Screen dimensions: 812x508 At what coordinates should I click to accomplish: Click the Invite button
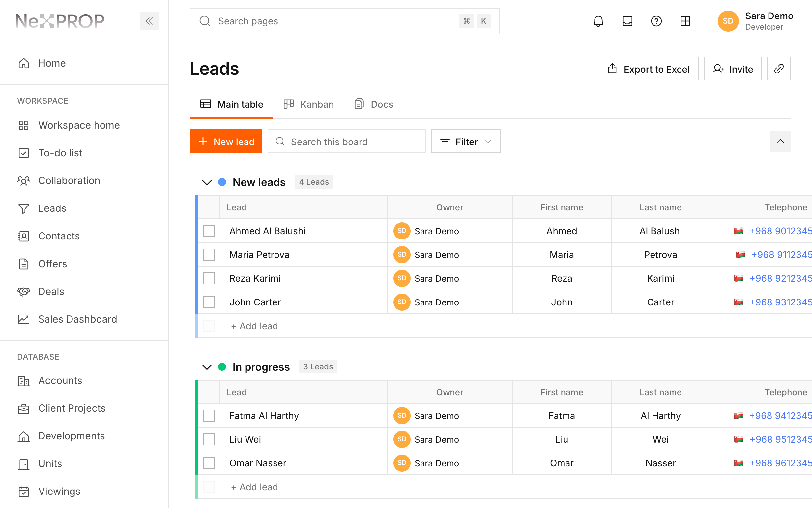[733, 69]
